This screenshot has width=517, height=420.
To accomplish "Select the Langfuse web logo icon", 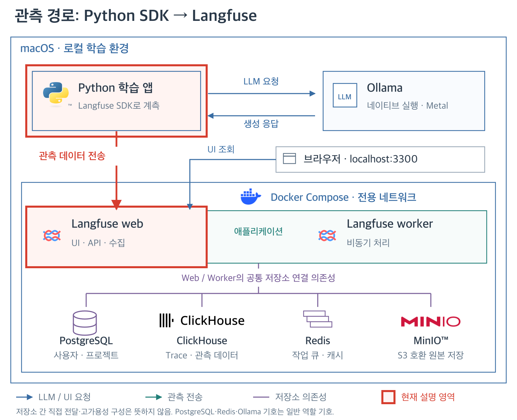I will click(52, 236).
